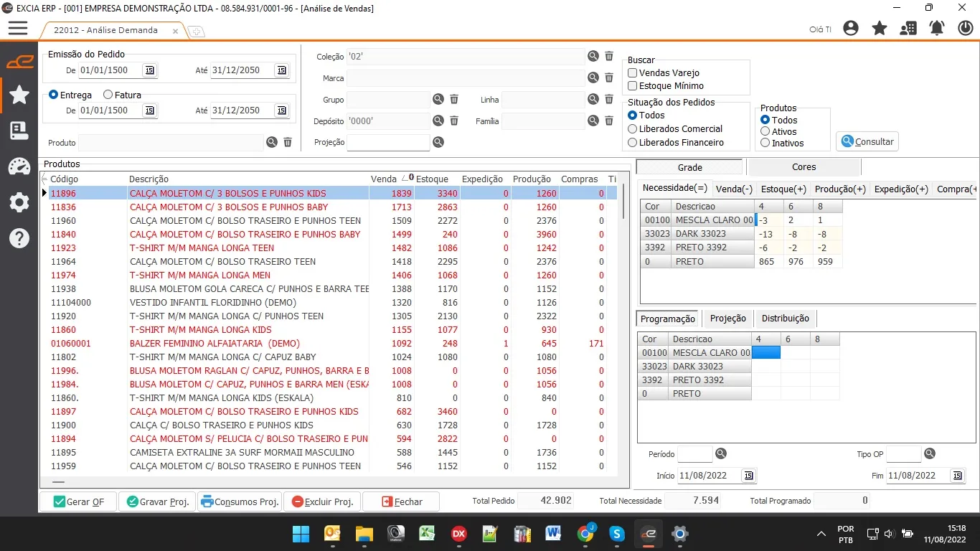Click the product list horizontal scrollbar thumb

coord(58,483)
